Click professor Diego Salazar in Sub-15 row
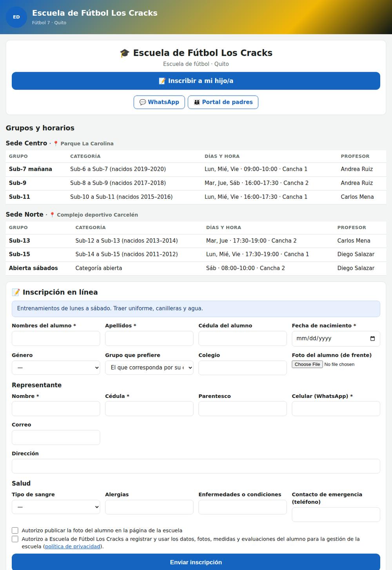Viewport: 392px width, 570px height. pyautogui.click(x=356, y=254)
